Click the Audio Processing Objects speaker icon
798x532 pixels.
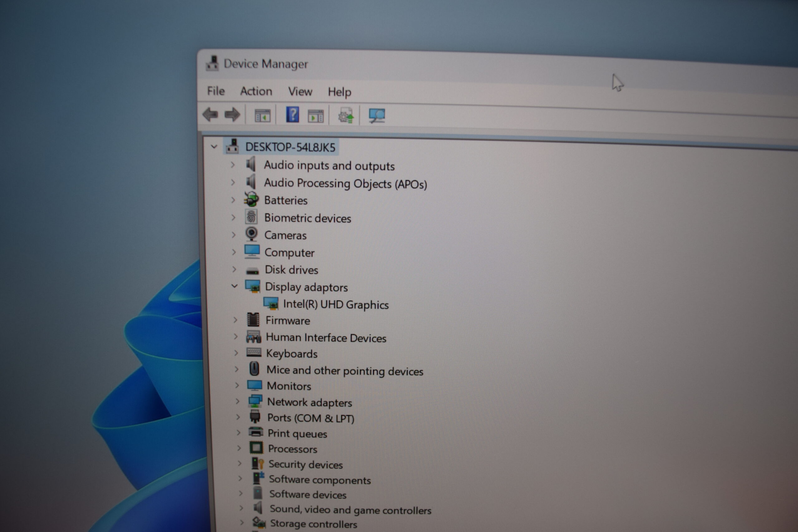coord(251,182)
